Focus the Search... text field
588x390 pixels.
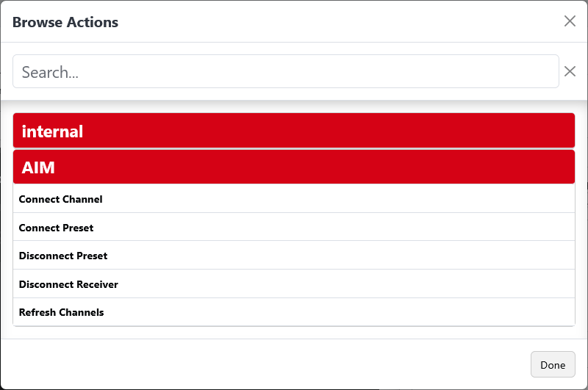(285, 71)
